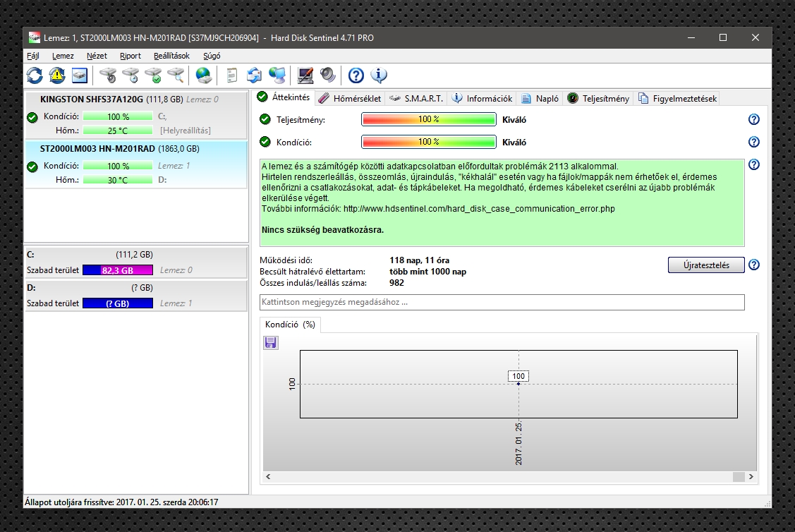Switch to the Napló tab
The image size is (795, 532).
pyautogui.click(x=540, y=98)
